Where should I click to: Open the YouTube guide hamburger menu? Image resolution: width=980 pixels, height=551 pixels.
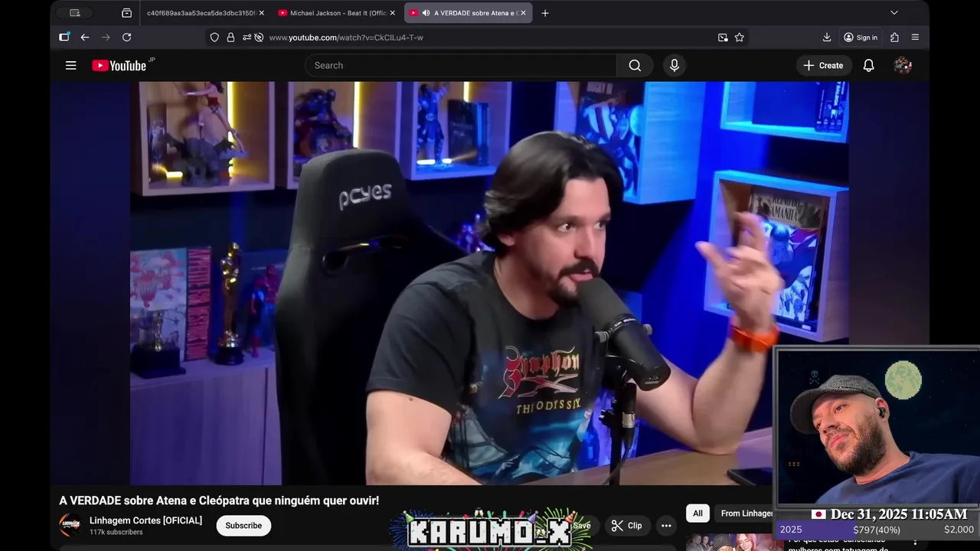[70, 66]
